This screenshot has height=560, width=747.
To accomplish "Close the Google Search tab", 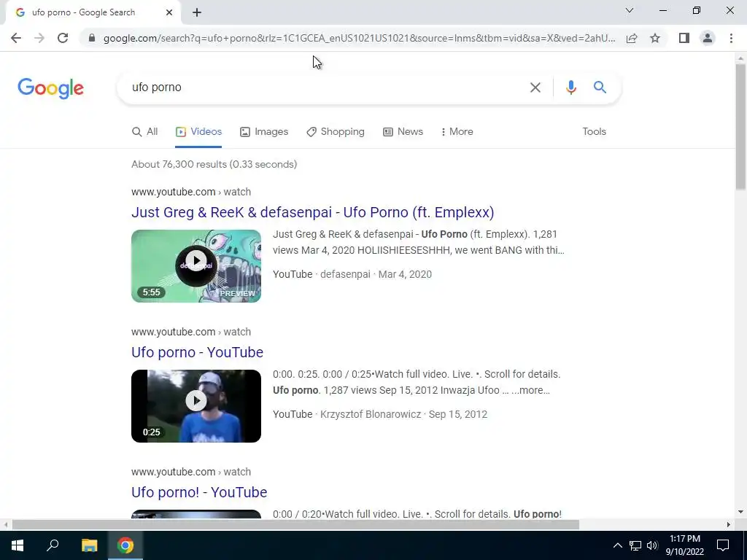I will 169,12.
